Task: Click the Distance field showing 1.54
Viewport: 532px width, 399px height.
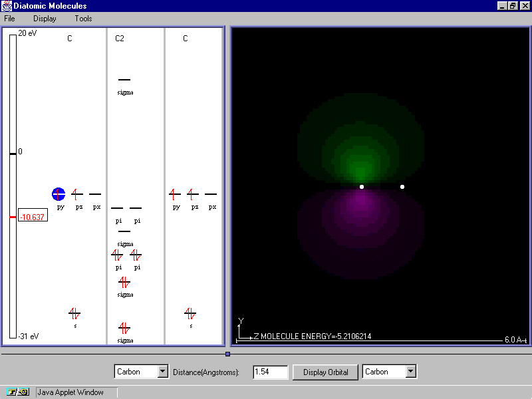Action: click(x=271, y=372)
